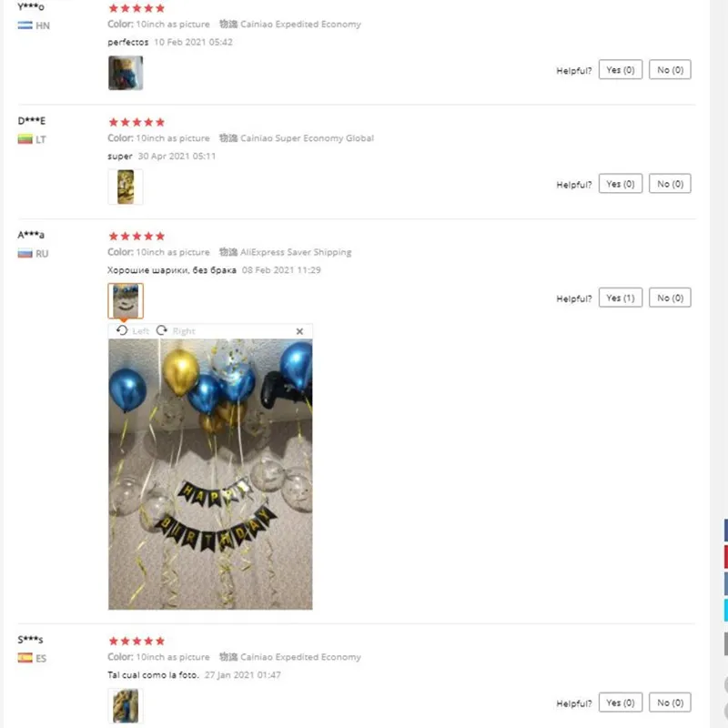Click the Spain flag icon beside ES
This screenshot has width=728, height=728.
pos(25,658)
